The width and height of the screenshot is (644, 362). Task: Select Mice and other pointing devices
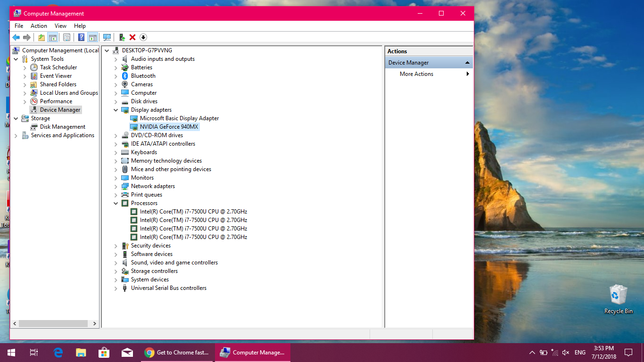[x=171, y=169]
